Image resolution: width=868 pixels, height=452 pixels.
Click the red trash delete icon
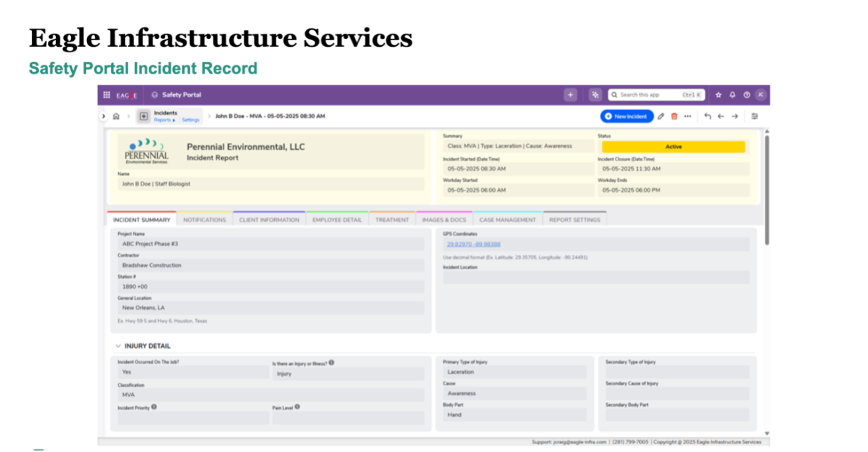(x=674, y=116)
